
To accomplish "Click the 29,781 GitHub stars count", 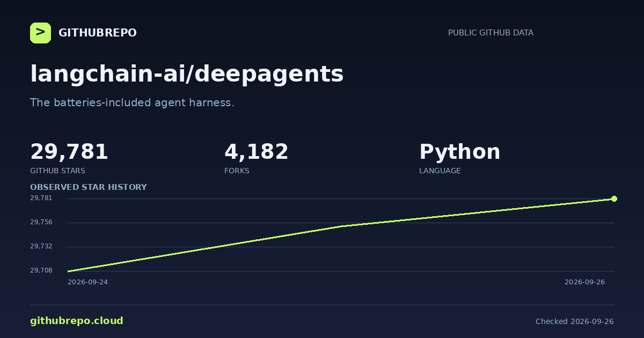I will coord(69,152).
